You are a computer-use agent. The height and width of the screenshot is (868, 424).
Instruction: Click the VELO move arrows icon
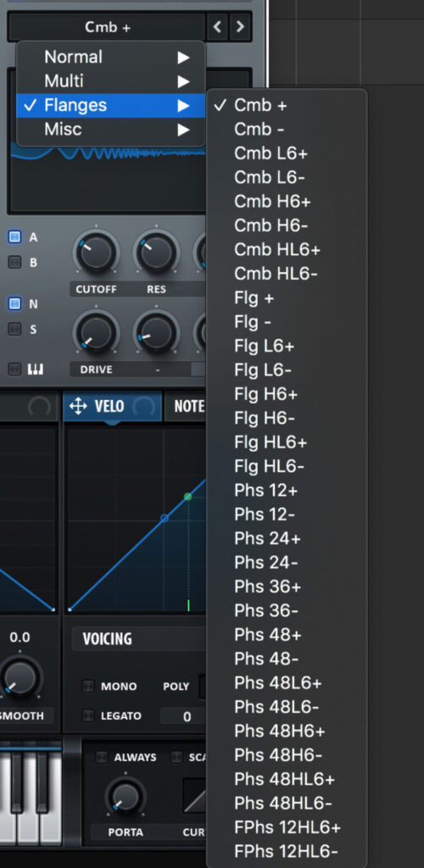(x=77, y=407)
